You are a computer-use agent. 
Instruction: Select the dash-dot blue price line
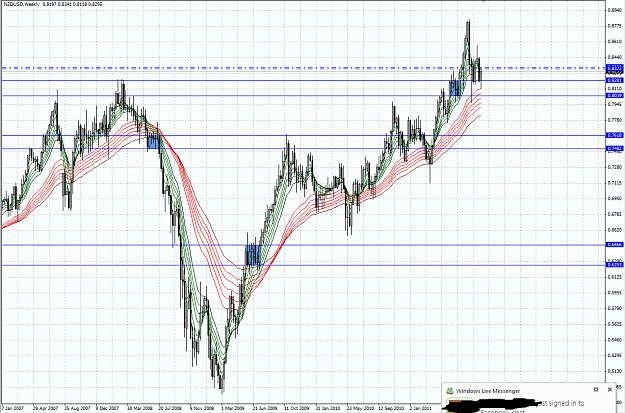(303, 68)
